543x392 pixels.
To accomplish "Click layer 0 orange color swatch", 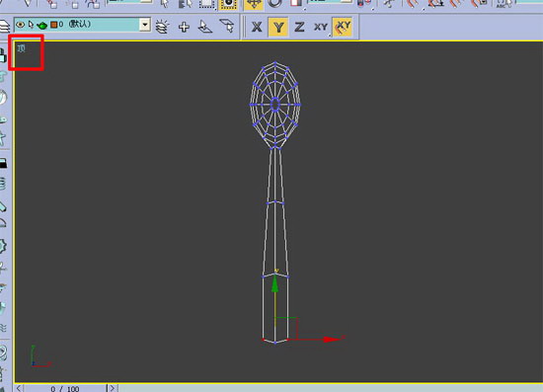I will (53, 25).
